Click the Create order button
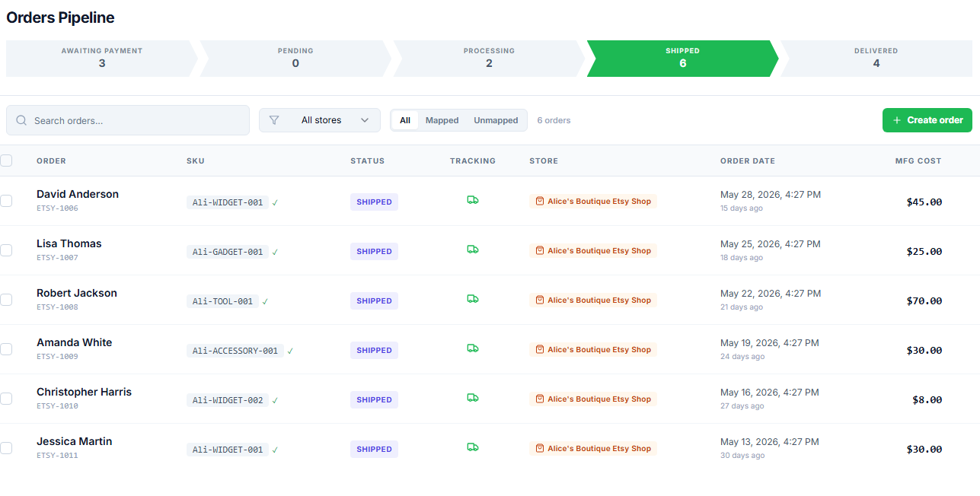This screenshot has width=980, height=496. pyautogui.click(x=927, y=120)
